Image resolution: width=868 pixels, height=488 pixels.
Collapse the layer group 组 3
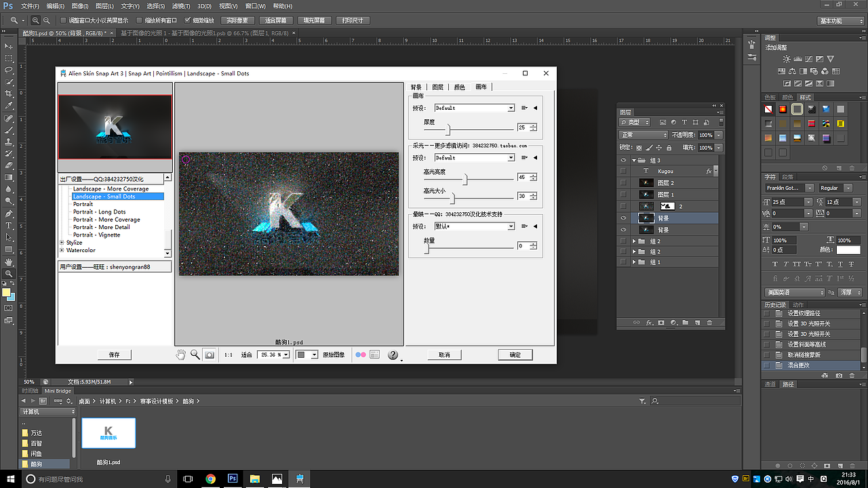click(x=635, y=161)
